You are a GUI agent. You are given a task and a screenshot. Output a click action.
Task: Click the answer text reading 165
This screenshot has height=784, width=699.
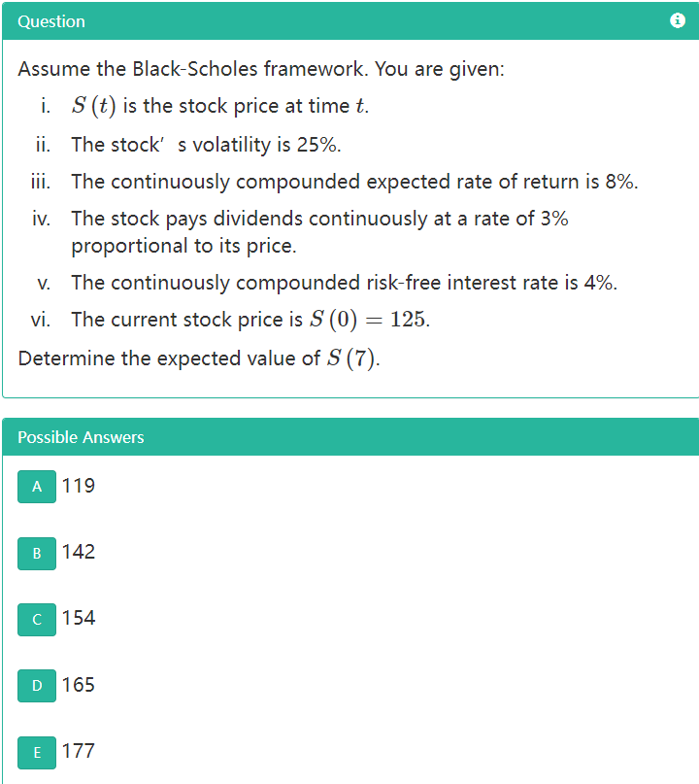77,685
